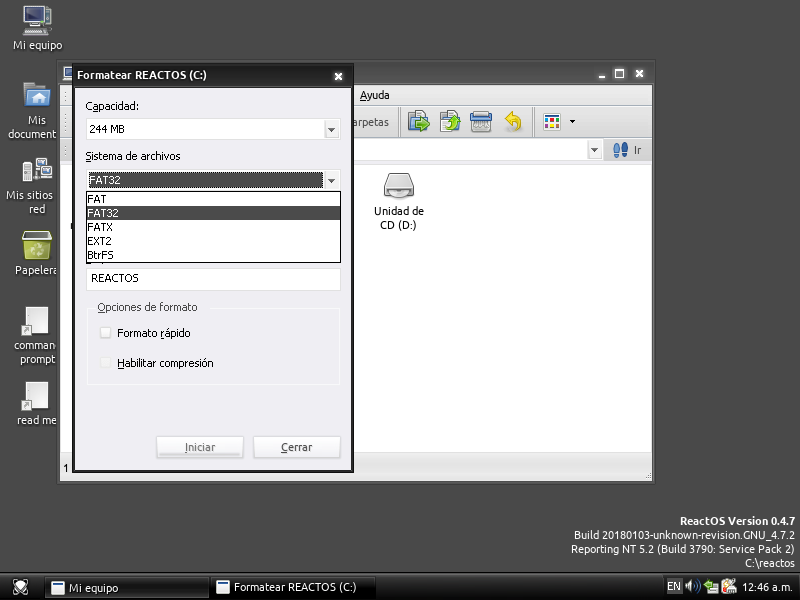Click the Cerrar button
The image size is (800, 600).
296,447
